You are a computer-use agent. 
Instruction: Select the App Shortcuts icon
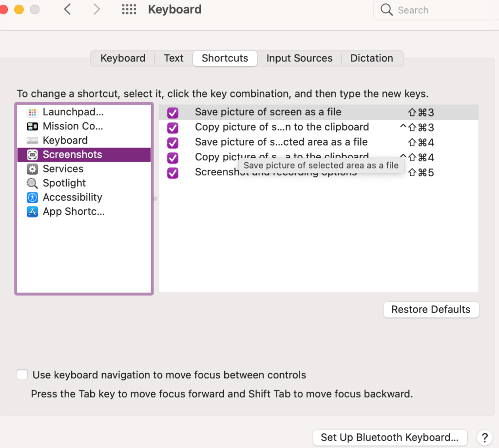click(32, 211)
